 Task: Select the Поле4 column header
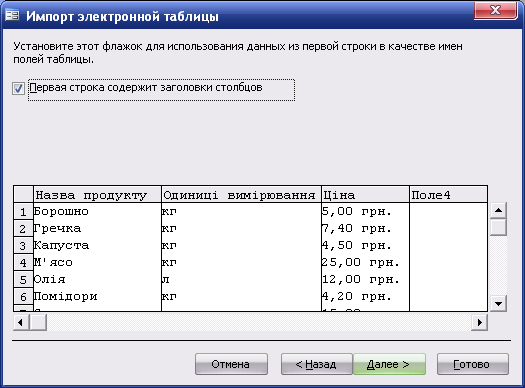tap(448, 195)
